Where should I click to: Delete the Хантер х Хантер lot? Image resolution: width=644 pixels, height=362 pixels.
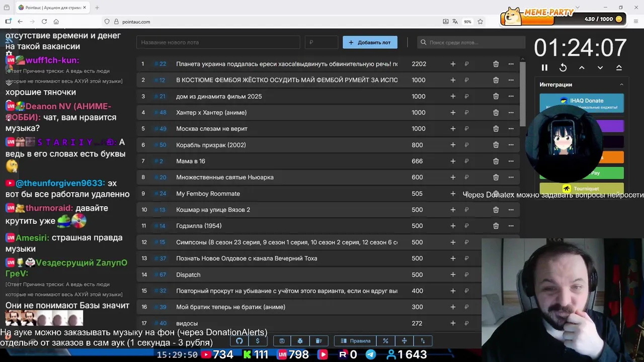pos(496,113)
